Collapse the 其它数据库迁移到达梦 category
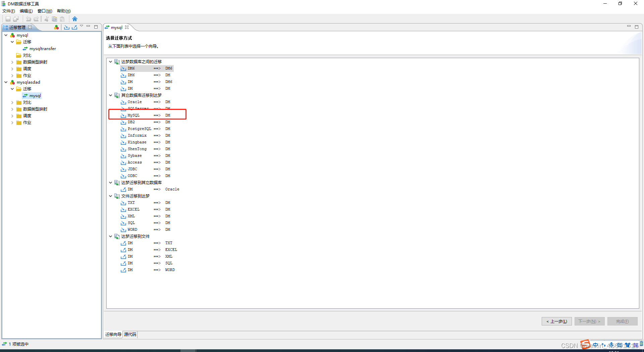The height and width of the screenshot is (352, 644). [111, 95]
